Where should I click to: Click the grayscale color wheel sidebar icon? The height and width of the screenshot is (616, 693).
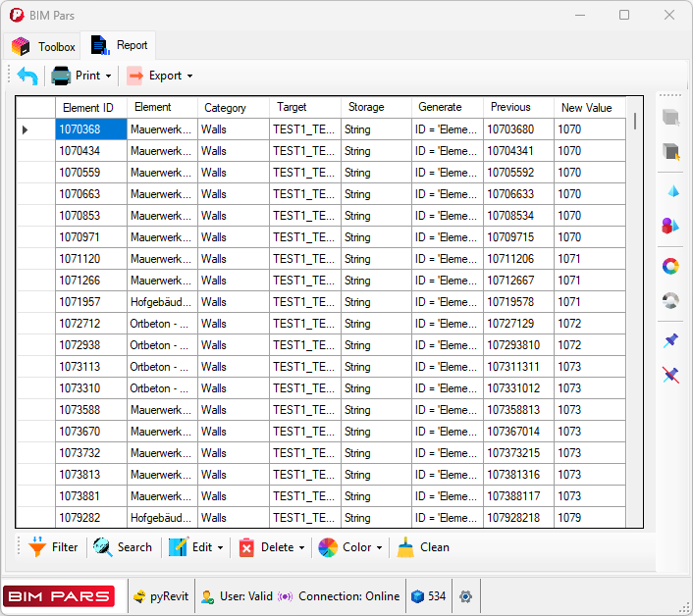(671, 301)
